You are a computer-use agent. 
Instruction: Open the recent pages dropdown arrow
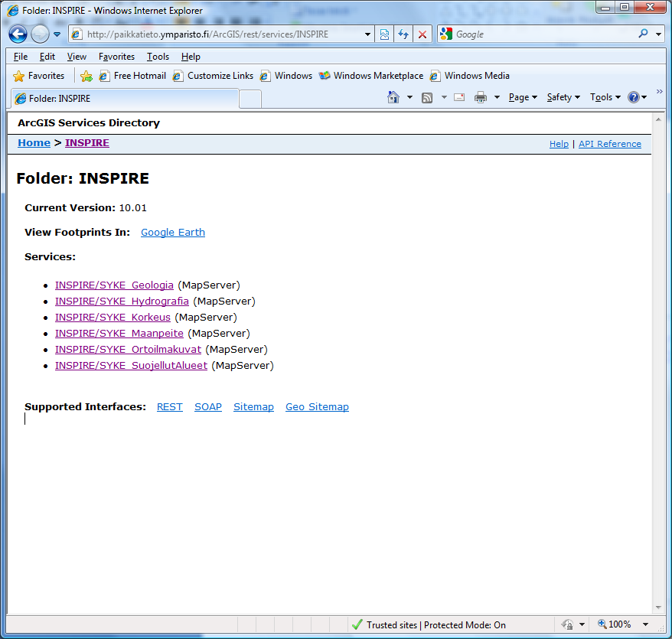point(57,34)
